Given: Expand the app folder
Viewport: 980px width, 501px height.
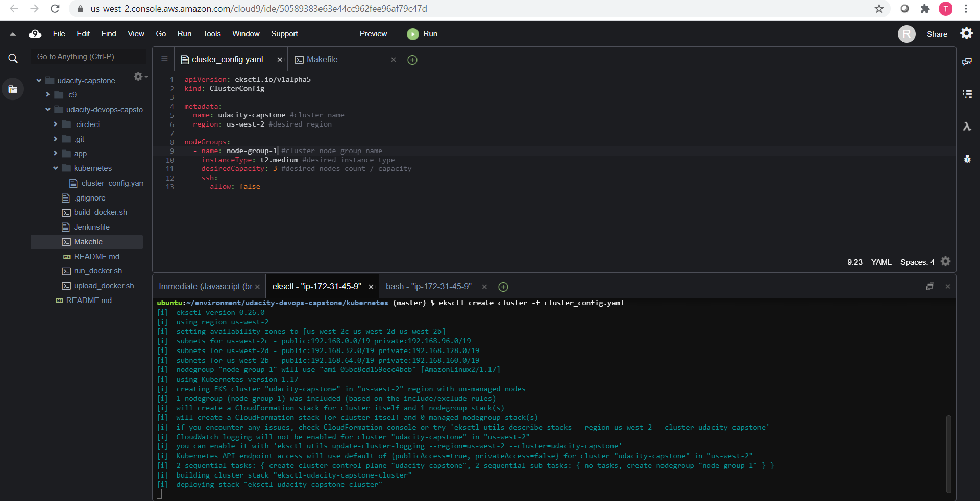Looking at the screenshot, I should point(55,153).
